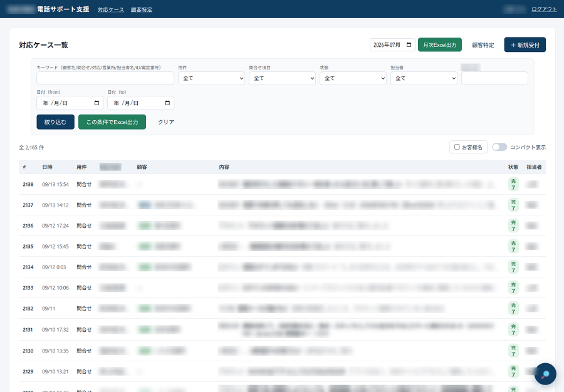Screen dimensions: 564x392
Task: Click the ＋新規受付 button
Action: (x=525, y=45)
